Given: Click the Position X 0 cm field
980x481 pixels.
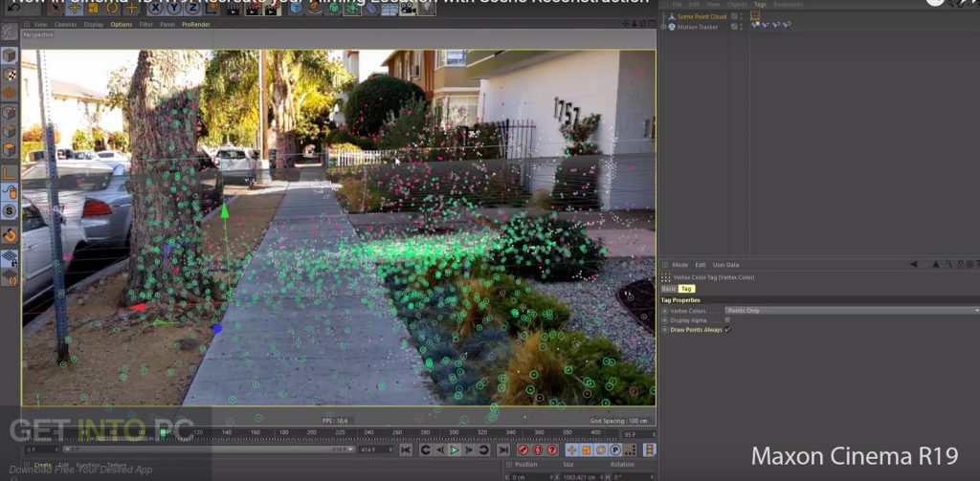Looking at the screenshot, I should [x=530, y=477].
